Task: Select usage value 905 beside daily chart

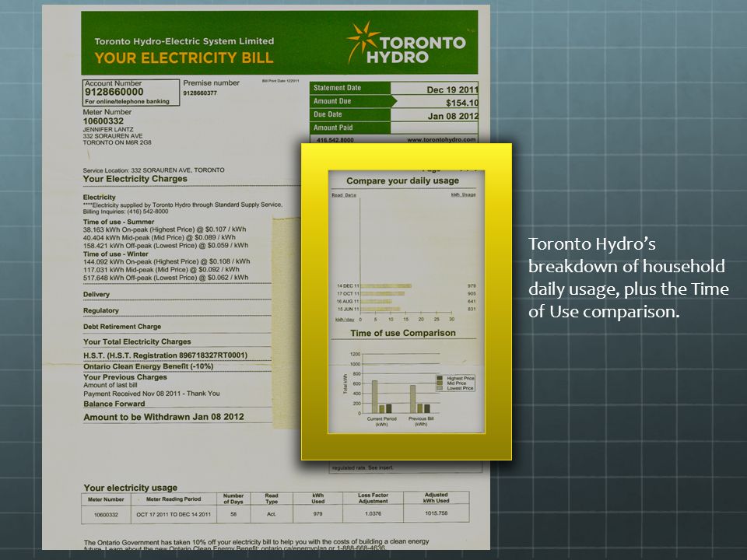Action: click(472, 294)
